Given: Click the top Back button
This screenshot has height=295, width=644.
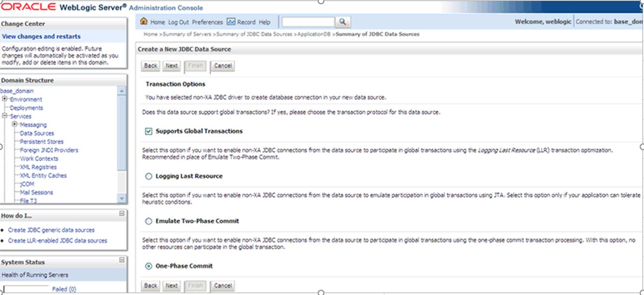Looking at the screenshot, I should point(151,66).
